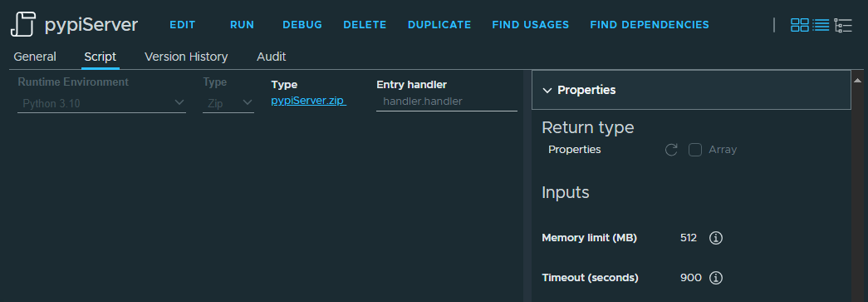Click the Inputs heading
Screen dimensions: 868x302
(x=565, y=193)
